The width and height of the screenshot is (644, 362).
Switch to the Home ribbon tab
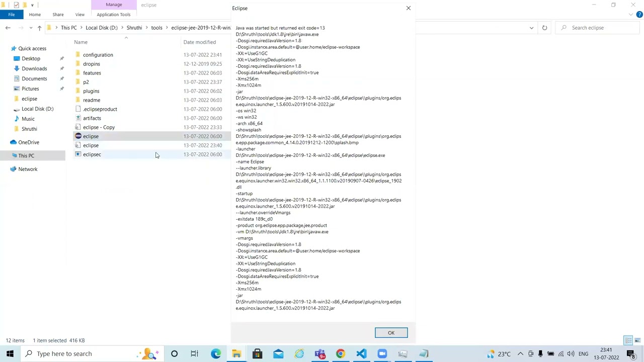(x=35, y=15)
